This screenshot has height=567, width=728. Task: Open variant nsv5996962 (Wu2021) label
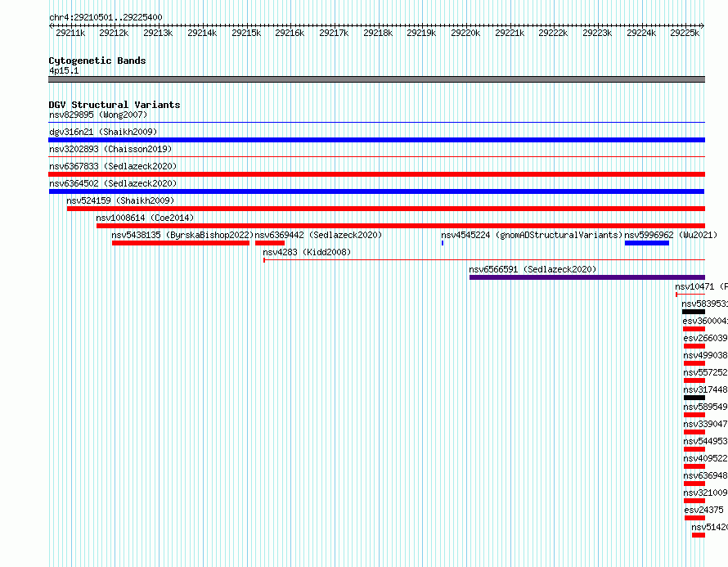(671, 235)
